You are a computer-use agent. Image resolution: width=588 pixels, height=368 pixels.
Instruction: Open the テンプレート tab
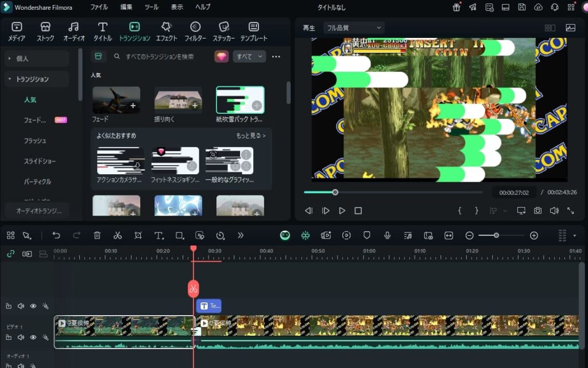pyautogui.click(x=254, y=31)
